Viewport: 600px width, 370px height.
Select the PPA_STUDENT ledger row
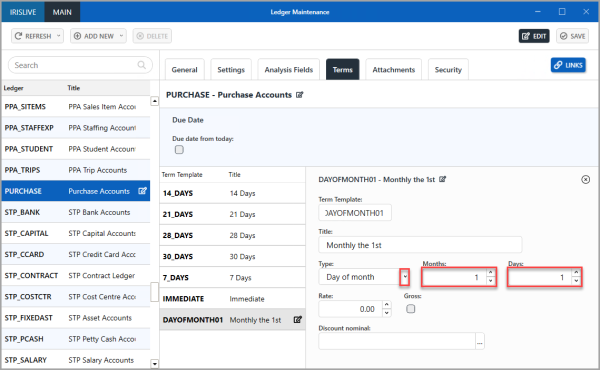(x=76, y=149)
